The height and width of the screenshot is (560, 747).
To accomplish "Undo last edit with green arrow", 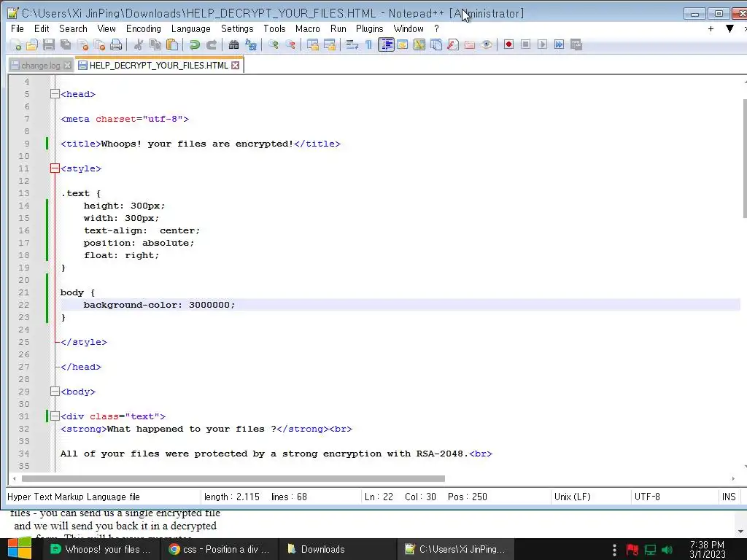I will tap(194, 44).
